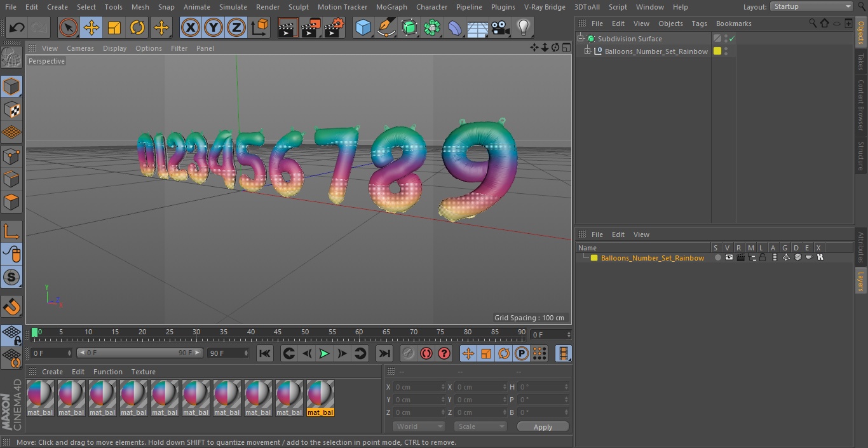868x448 pixels.
Task: Select the highlighted mat_bal material
Action: [320, 398]
